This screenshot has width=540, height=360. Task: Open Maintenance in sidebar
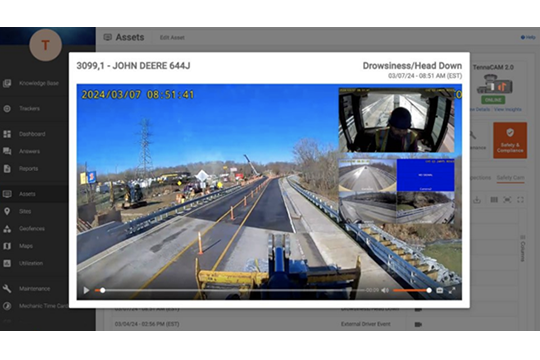point(34,289)
